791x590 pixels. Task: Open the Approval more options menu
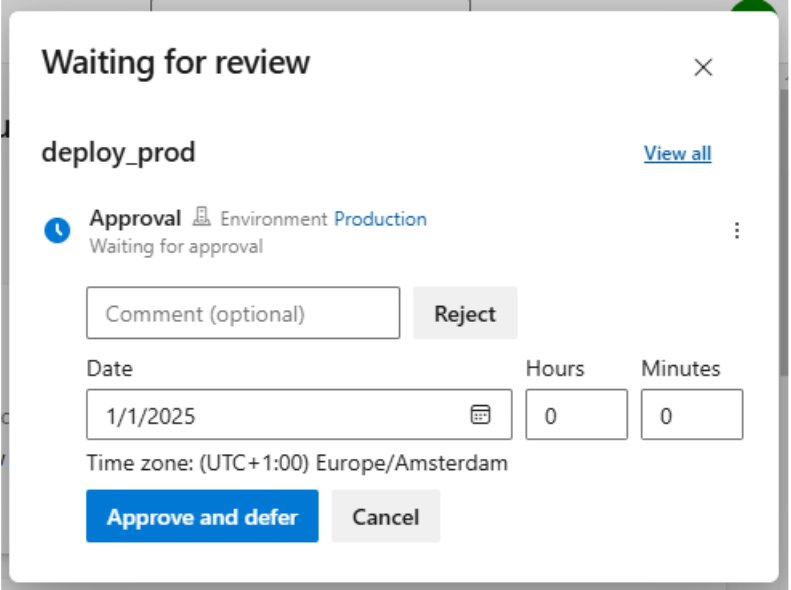(x=737, y=230)
